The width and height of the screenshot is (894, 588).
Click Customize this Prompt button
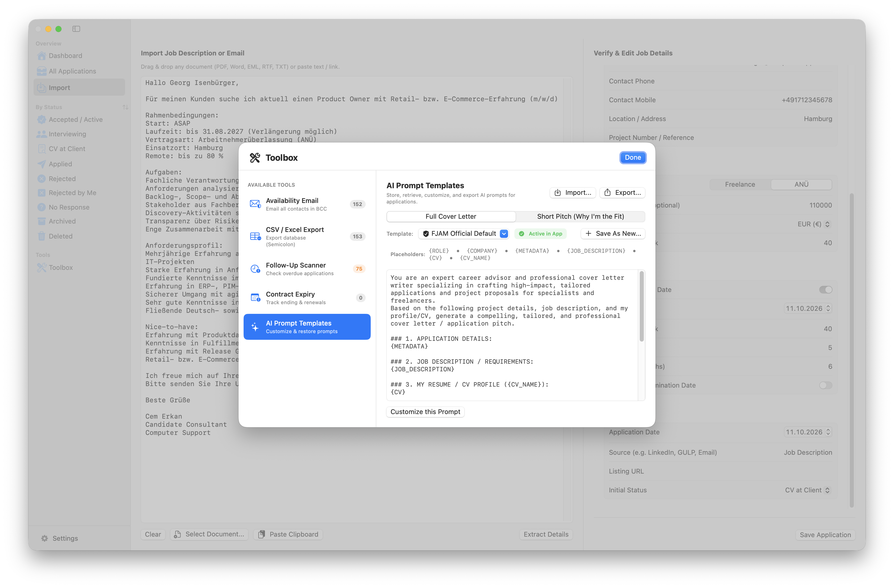425,412
